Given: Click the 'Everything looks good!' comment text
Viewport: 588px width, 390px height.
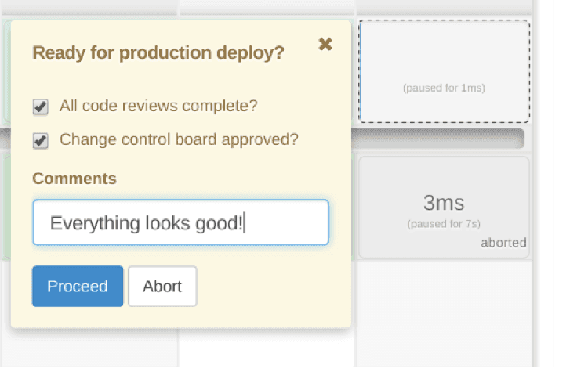Looking at the screenshot, I should (146, 223).
